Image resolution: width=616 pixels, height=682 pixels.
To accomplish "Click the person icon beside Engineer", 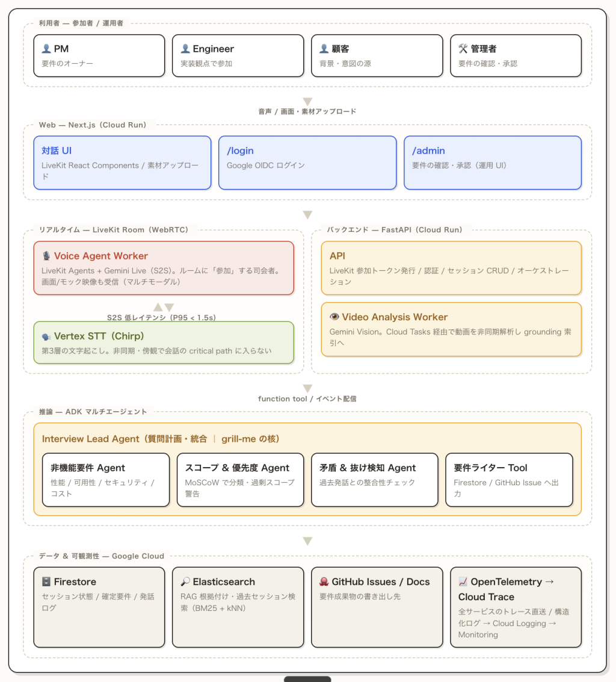I will click(185, 49).
